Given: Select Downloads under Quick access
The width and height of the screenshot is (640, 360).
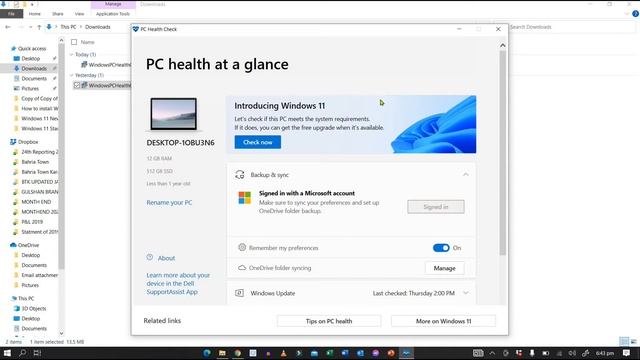Looking at the screenshot, I should (x=34, y=69).
